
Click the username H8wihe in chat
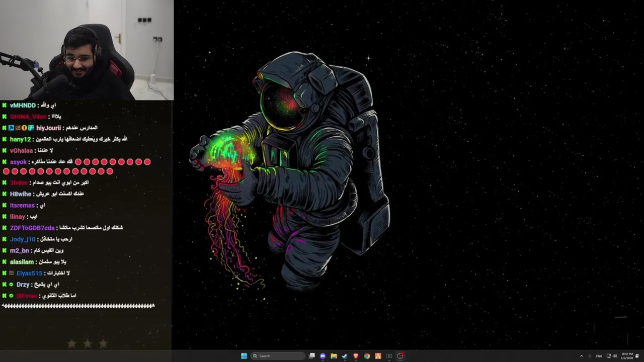pos(21,194)
